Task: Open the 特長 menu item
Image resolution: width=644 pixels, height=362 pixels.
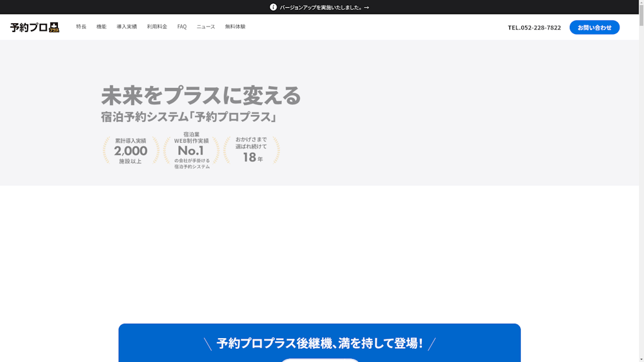Action: click(81, 27)
